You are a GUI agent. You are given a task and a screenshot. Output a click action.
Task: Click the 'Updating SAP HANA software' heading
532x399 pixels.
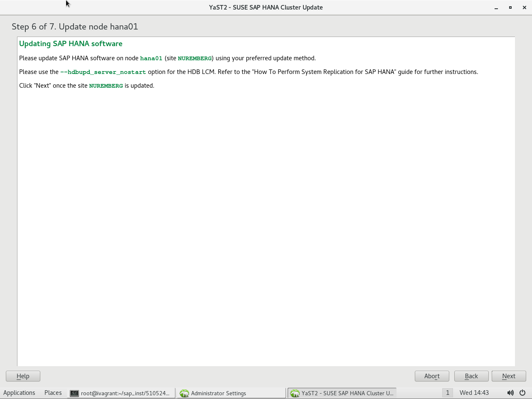(71, 44)
